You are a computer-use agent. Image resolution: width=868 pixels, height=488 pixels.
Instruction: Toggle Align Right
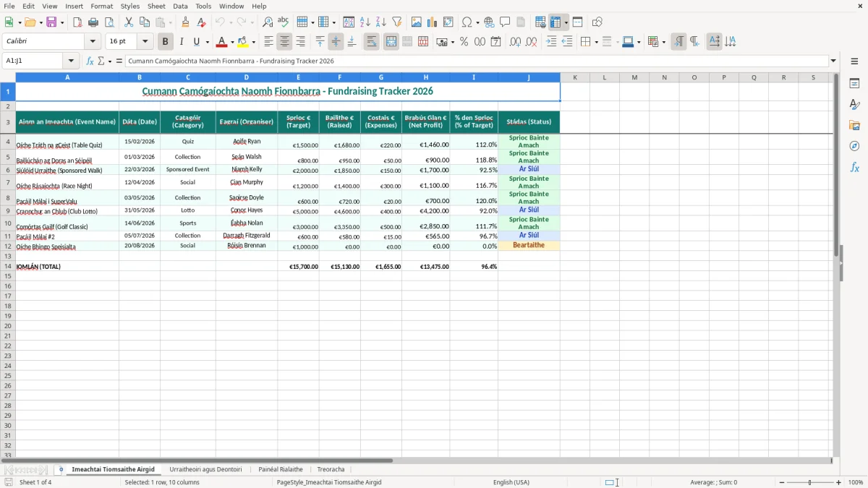point(301,42)
